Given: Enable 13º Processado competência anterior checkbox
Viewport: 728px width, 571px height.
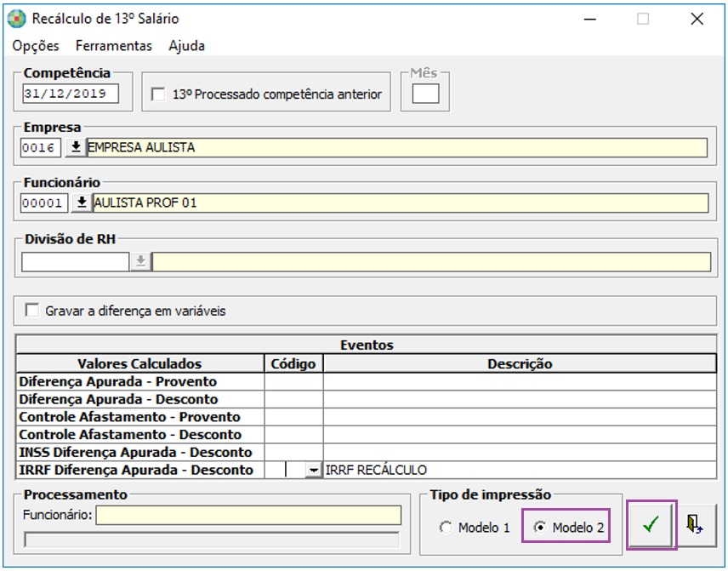Looking at the screenshot, I should pyautogui.click(x=158, y=94).
